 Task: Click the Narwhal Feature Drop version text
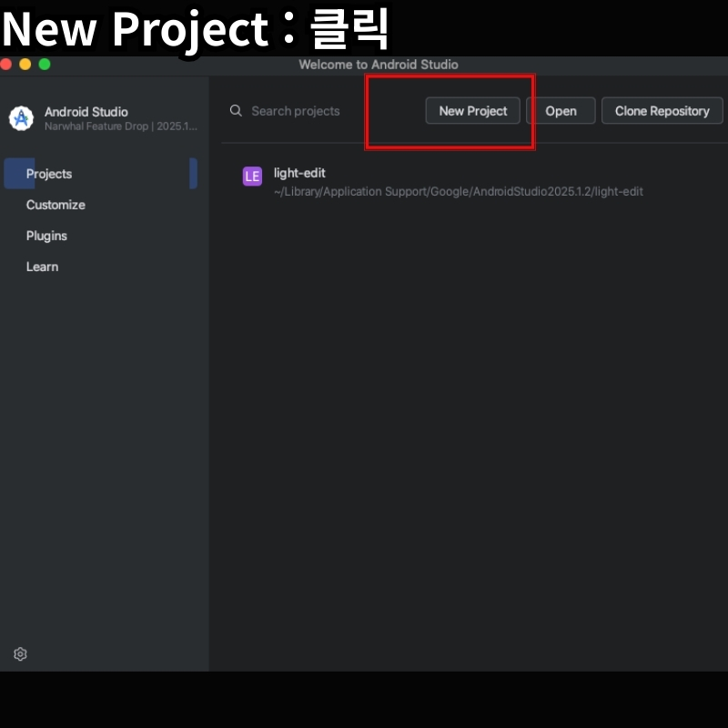click(121, 126)
